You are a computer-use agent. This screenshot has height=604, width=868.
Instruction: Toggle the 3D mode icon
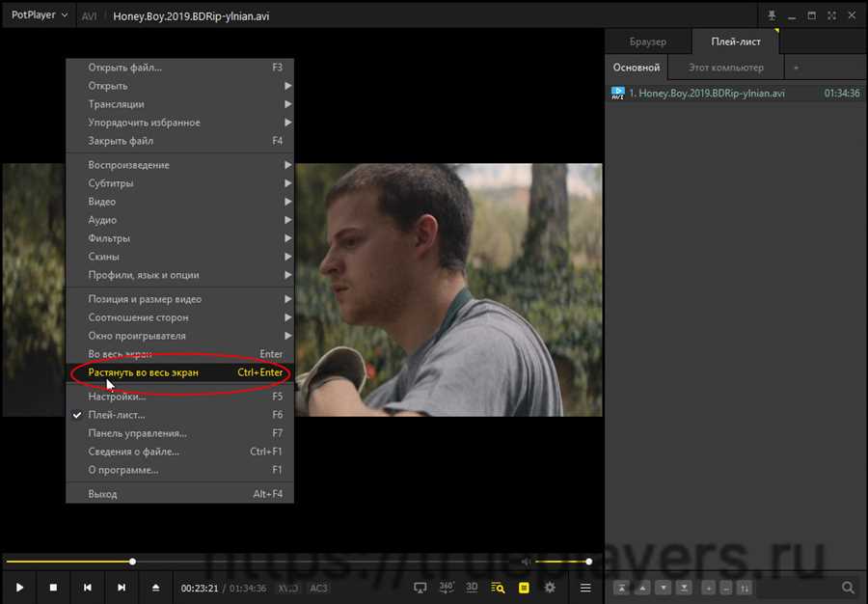click(472, 587)
